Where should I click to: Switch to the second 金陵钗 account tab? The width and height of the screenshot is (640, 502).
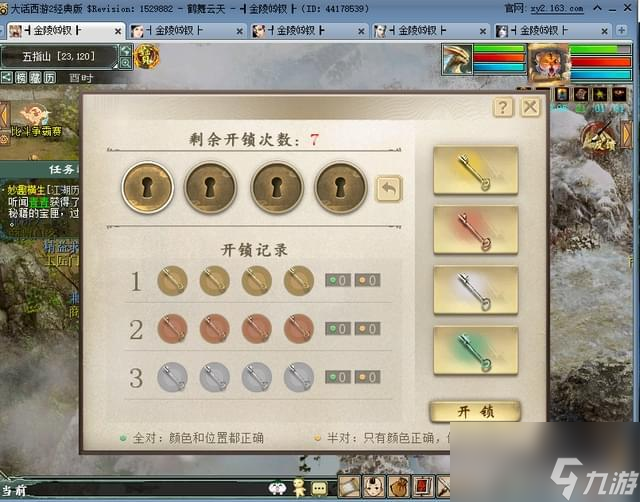(187, 31)
